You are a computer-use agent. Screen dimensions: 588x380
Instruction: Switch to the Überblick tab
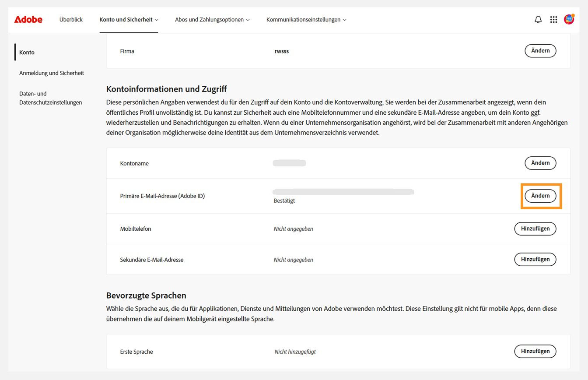[x=70, y=19]
